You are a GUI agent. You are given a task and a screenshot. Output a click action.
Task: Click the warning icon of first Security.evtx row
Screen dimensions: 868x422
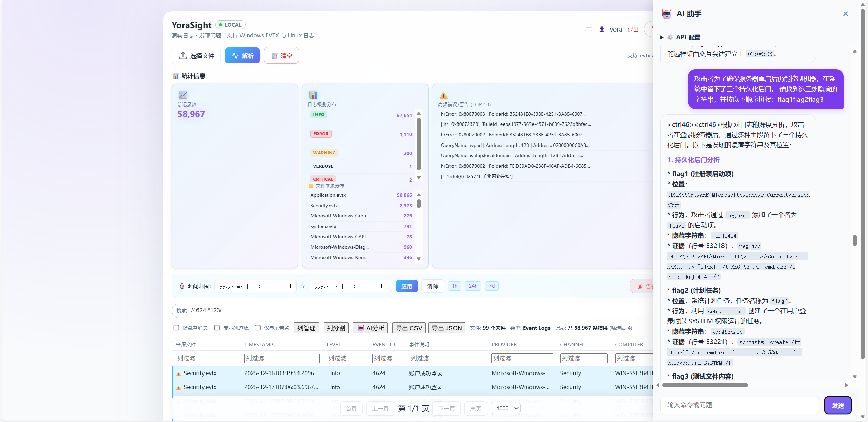[x=179, y=373]
